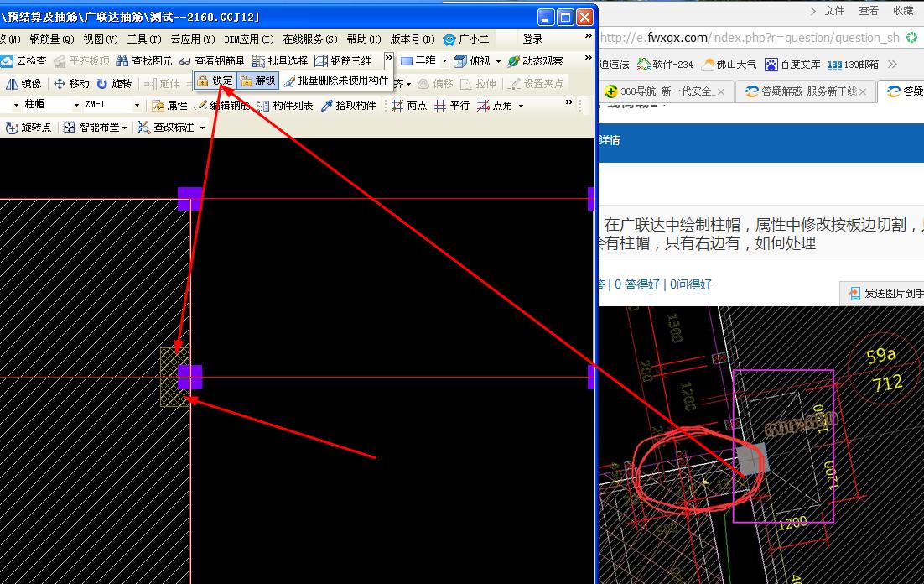The height and width of the screenshot is (584, 924).
Task: Open 钢筋三维 rebar 3D view
Action: [x=343, y=60]
